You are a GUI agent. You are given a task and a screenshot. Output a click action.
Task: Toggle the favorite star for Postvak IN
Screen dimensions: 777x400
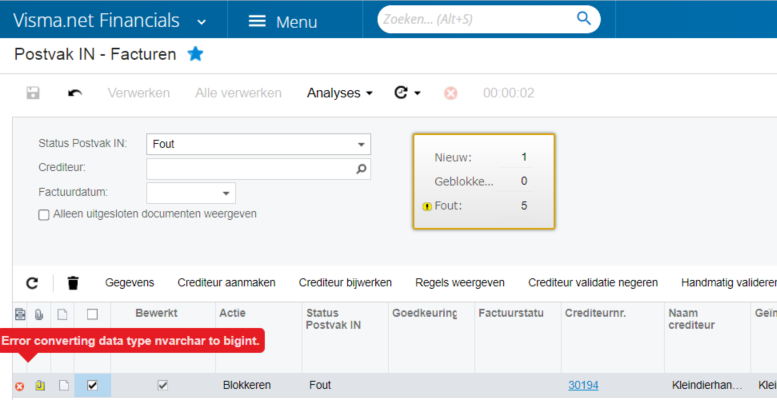pyautogui.click(x=195, y=54)
